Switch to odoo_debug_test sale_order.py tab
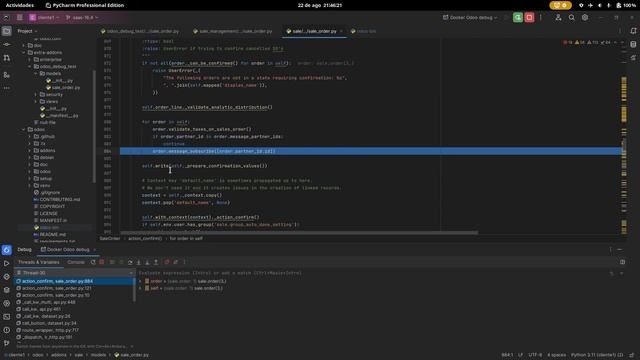Viewport: 640px width, 360px height. tap(140, 31)
